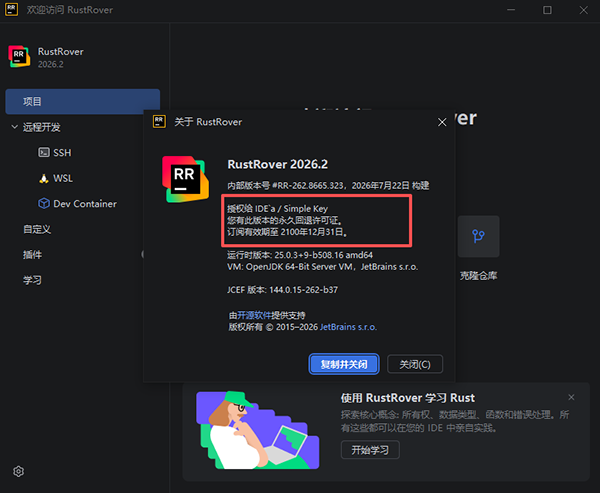Viewport: 600px width, 493px height.
Task: Click the 2026.2 version under sidebar RustRover
Action: point(51,64)
